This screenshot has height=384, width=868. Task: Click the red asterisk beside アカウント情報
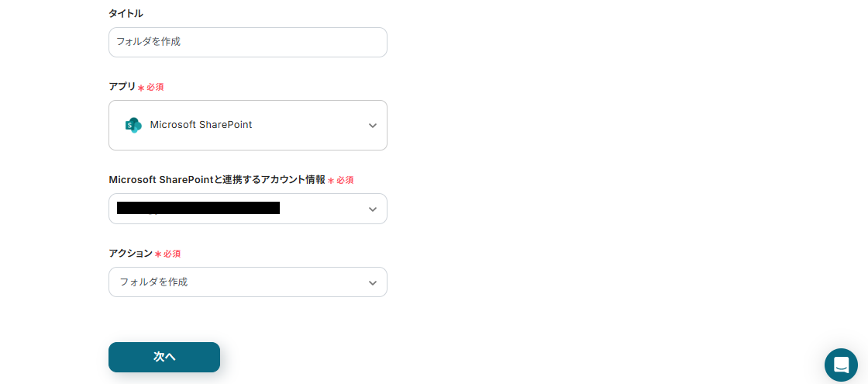click(331, 181)
